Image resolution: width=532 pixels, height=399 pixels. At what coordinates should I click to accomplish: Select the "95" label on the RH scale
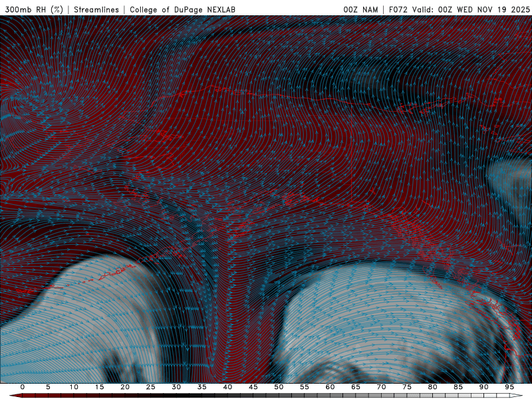(x=509, y=387)
